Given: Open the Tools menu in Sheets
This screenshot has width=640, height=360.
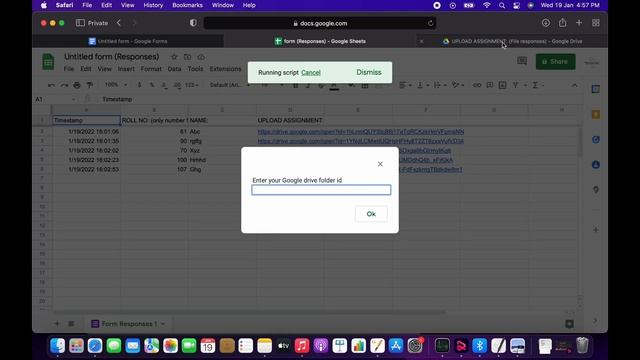Looking at the screenshot, I should [195, 69].
